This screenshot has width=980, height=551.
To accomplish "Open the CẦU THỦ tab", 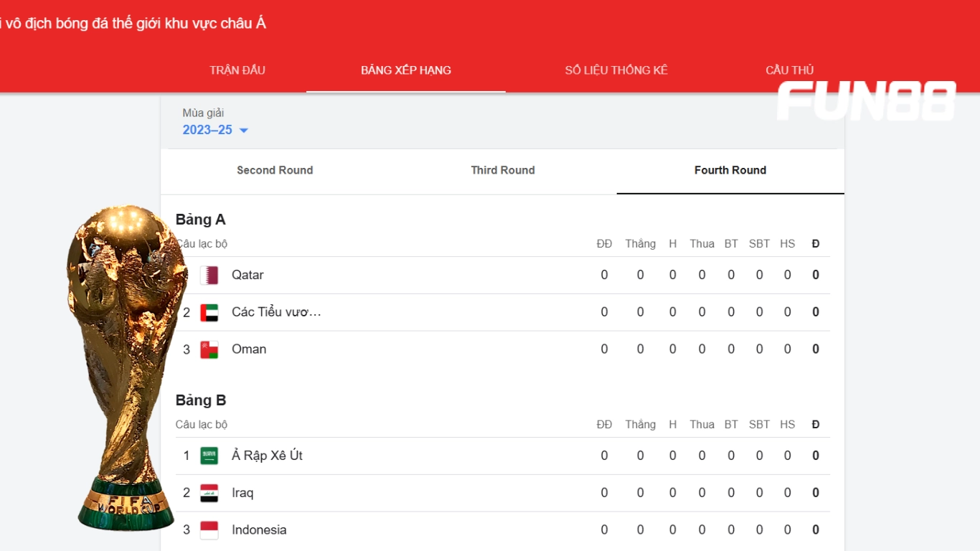I will 789,70.
